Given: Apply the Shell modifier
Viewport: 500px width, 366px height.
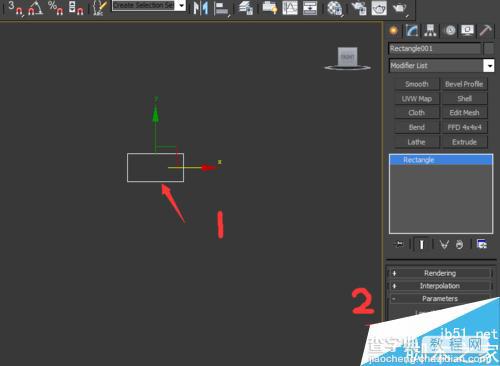Looking at the screenshot, I should tap(464, 99).
